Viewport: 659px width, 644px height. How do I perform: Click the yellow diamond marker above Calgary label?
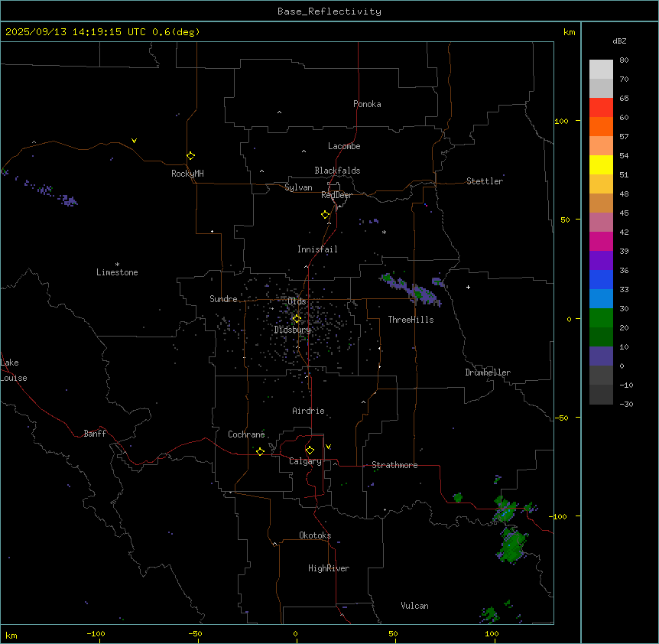310,450
